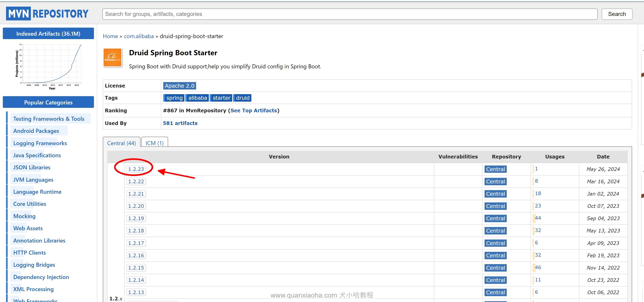This screenshot has height=302, width=644.
Task: Go to Home breadcrumb link
Action: [x=110, y=36]
